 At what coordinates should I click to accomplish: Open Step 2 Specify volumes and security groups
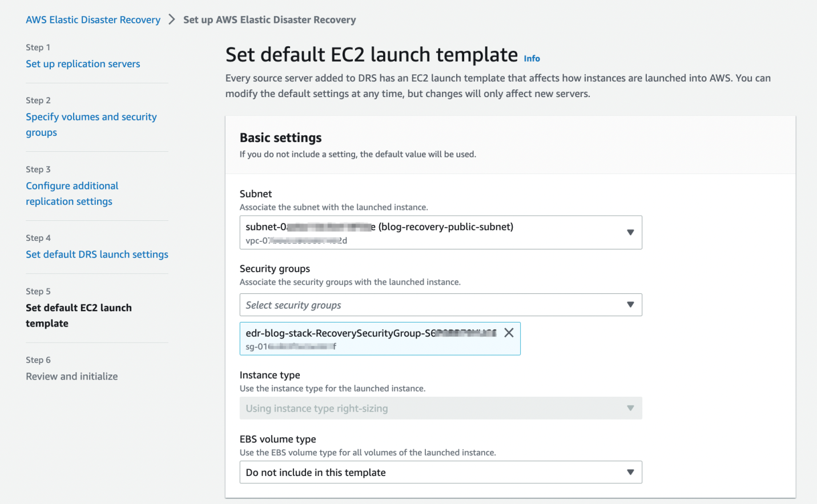pos(91,124)
